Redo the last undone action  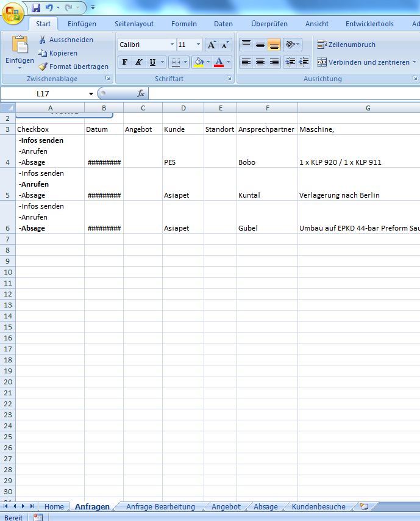[68, 7]
